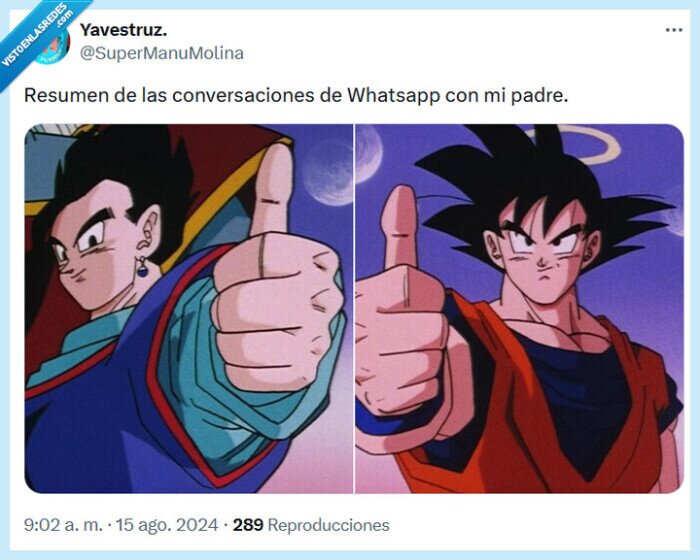The height and width of the screenshot is (560, 700).
Task: Click the 289 Reproducciones view count
Action: 311,525
